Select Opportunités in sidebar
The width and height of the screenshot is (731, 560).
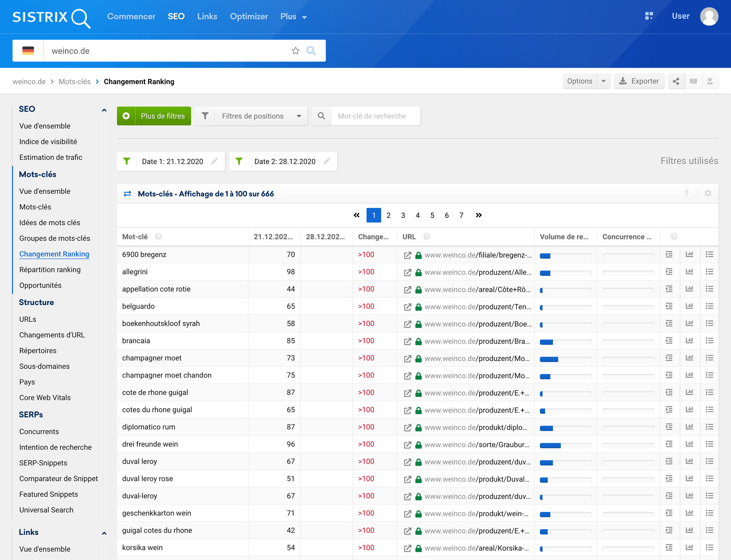[x=40, y=285]
